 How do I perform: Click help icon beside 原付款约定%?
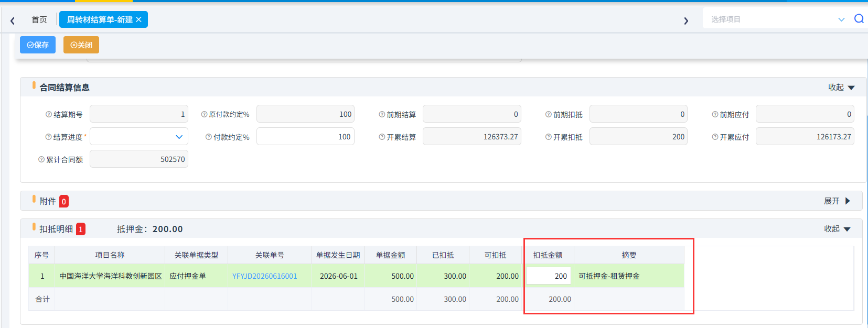pyautogui.click(x=205, y=114)
